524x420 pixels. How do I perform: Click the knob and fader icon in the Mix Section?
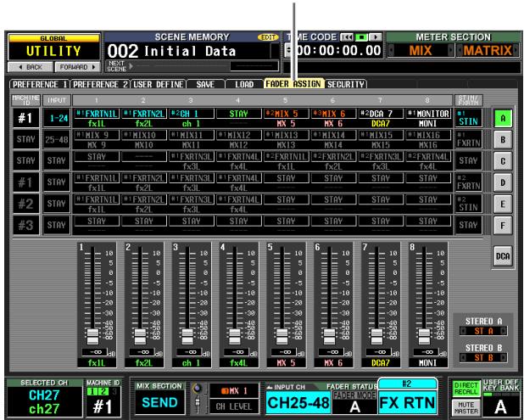point(198,400)
